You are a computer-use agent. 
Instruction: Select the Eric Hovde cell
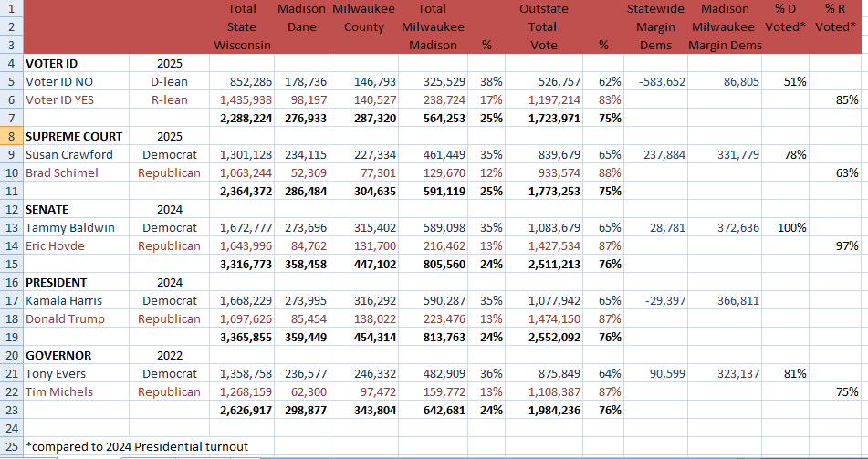pyautogui.click(x=77, y=245)
